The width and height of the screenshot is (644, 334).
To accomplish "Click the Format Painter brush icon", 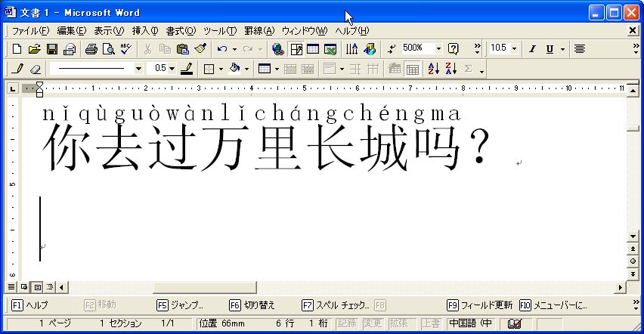I will pyautogui.click(x=200, y=49).
